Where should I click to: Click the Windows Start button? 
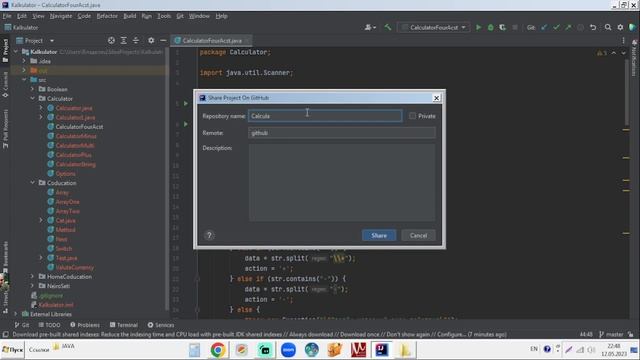point(12,350)
